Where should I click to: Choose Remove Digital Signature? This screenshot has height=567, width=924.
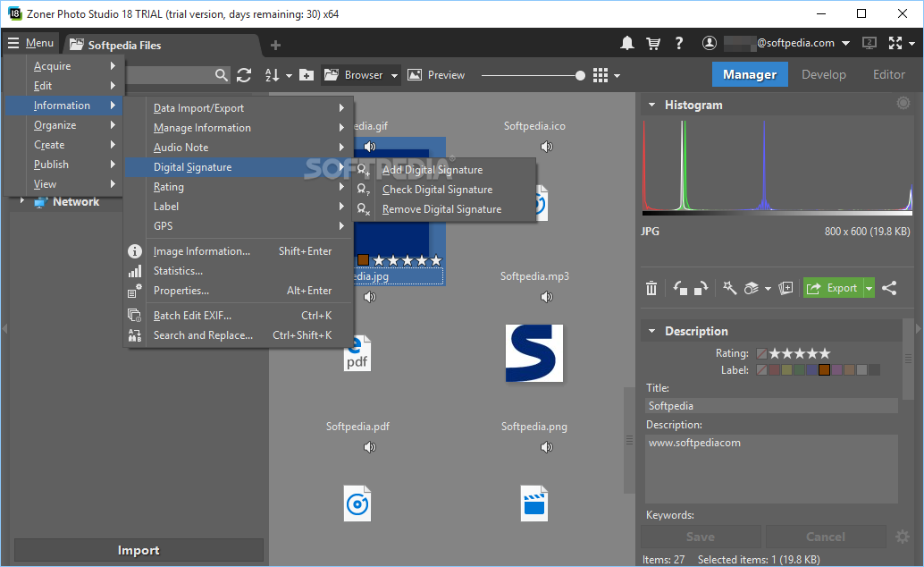coord(444,209)
